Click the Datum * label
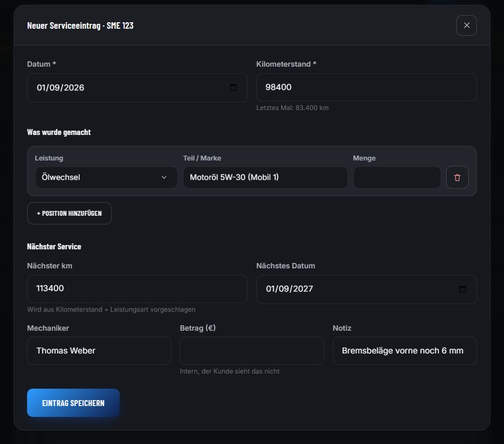Screen dimensions: 504x444 pyautogui.click(x=42, y=64)
